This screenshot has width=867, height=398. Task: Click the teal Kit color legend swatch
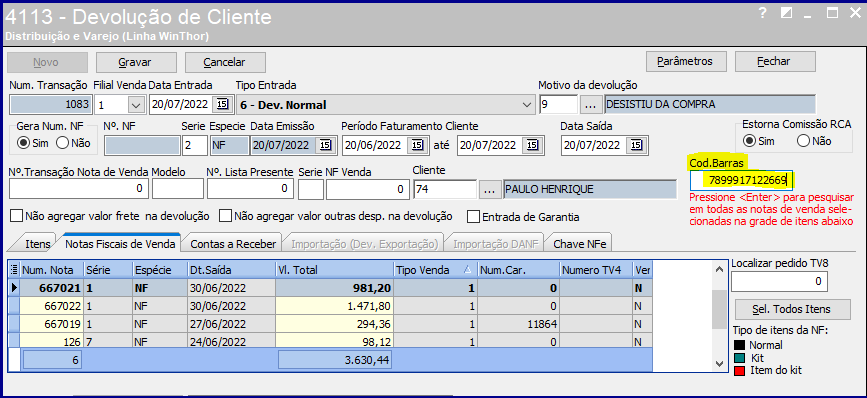(x=739, y=358)
